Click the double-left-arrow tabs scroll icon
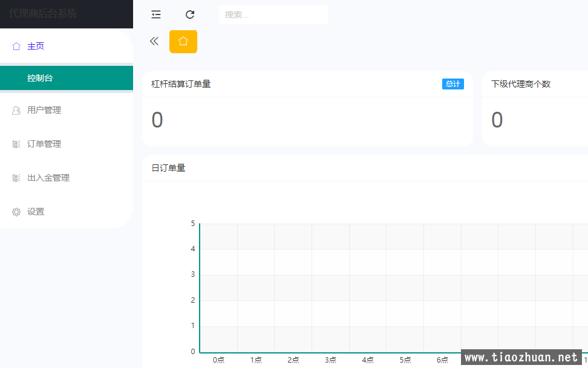The image size is (588, 368). pos(154,41)
